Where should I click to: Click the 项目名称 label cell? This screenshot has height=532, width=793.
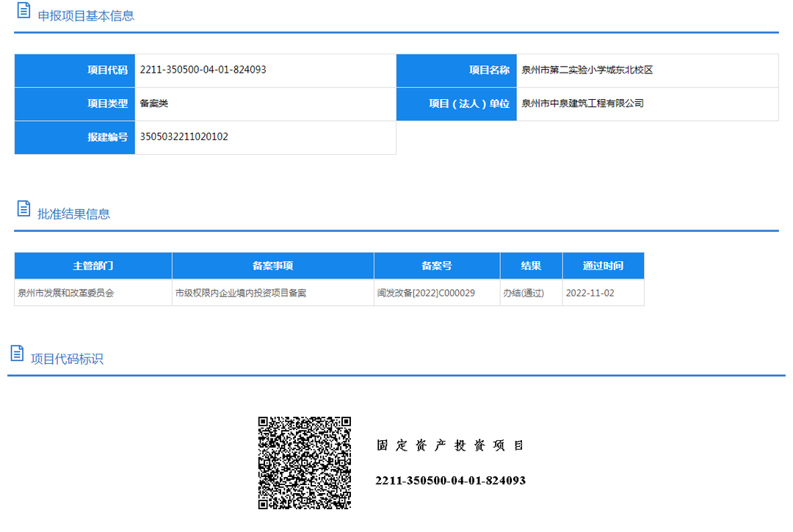457,70
